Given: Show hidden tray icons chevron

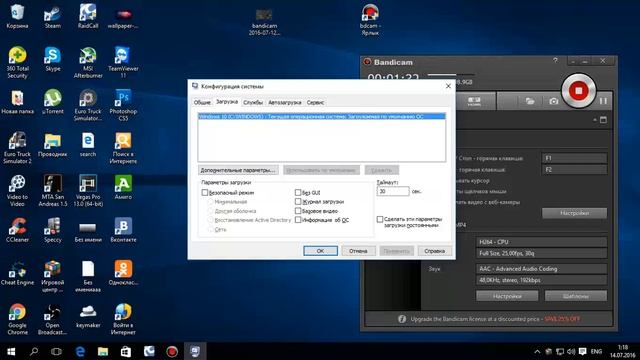Looking at the screenshot, I should [537, 351].
